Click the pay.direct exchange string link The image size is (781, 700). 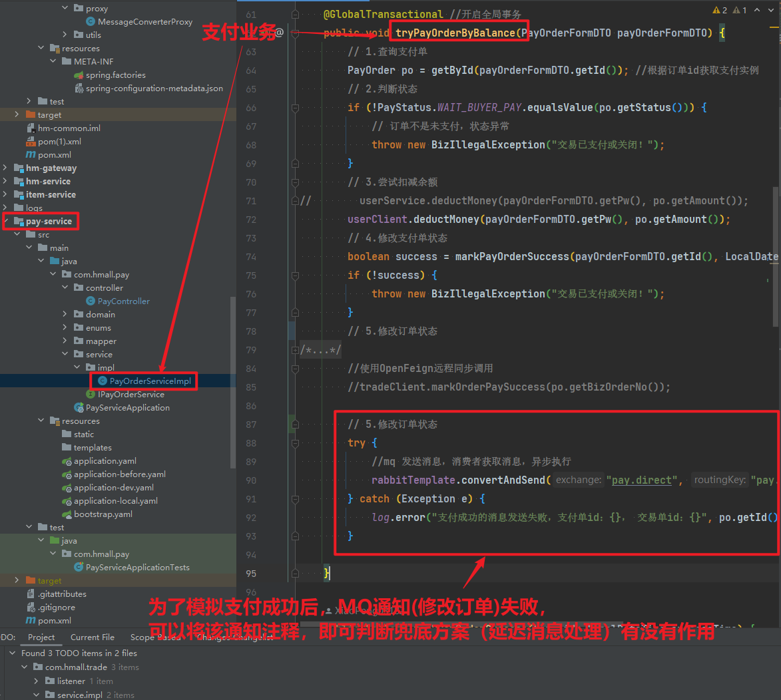click(642, 480)
